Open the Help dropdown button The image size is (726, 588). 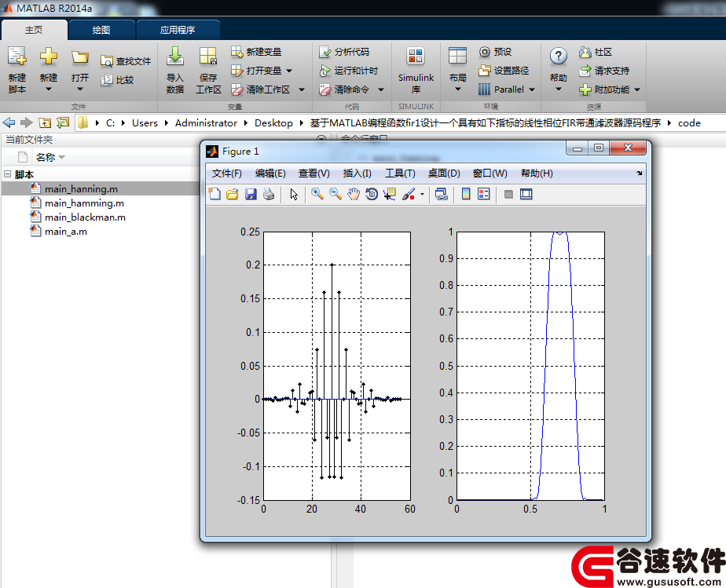pyautogui.click(x=559, y=70)
